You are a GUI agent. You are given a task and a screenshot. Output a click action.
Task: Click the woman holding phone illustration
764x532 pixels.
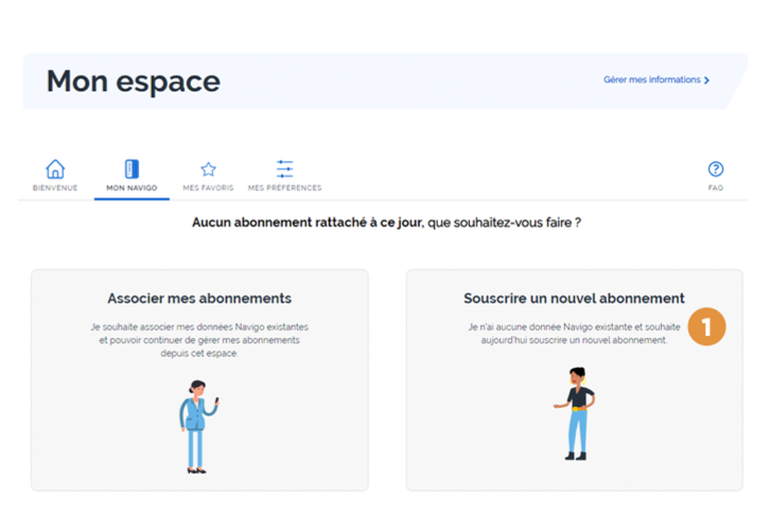tap(199, 427)
